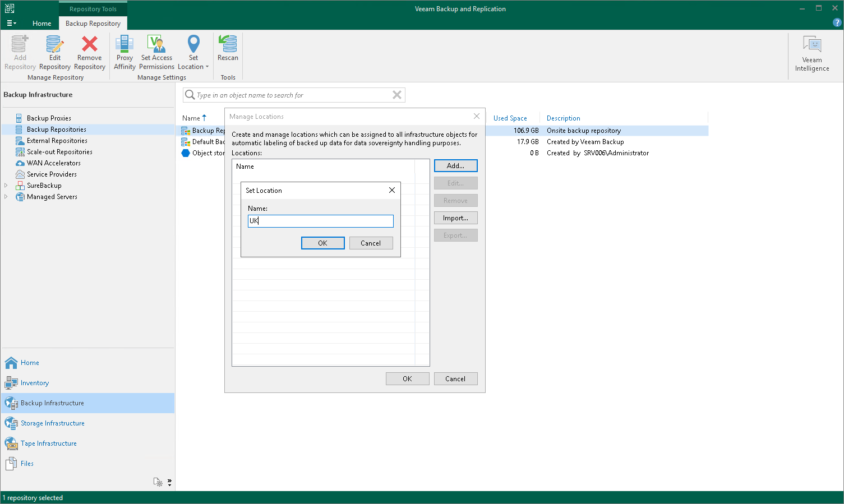This screenshot has width=844, height=504.
Task: Click the Name input in Set Location dialog
Action: pyautogui.click(x=320, y=220)
